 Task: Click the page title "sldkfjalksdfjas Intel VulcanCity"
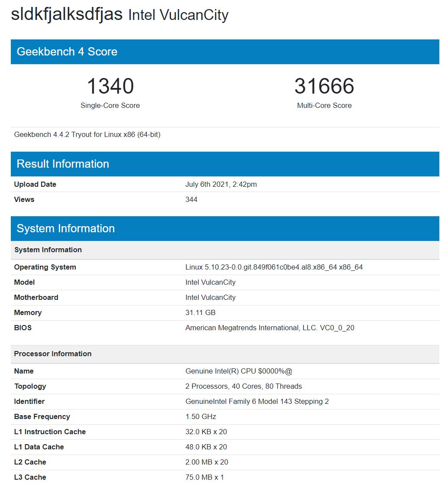click(x=119, y=15)
